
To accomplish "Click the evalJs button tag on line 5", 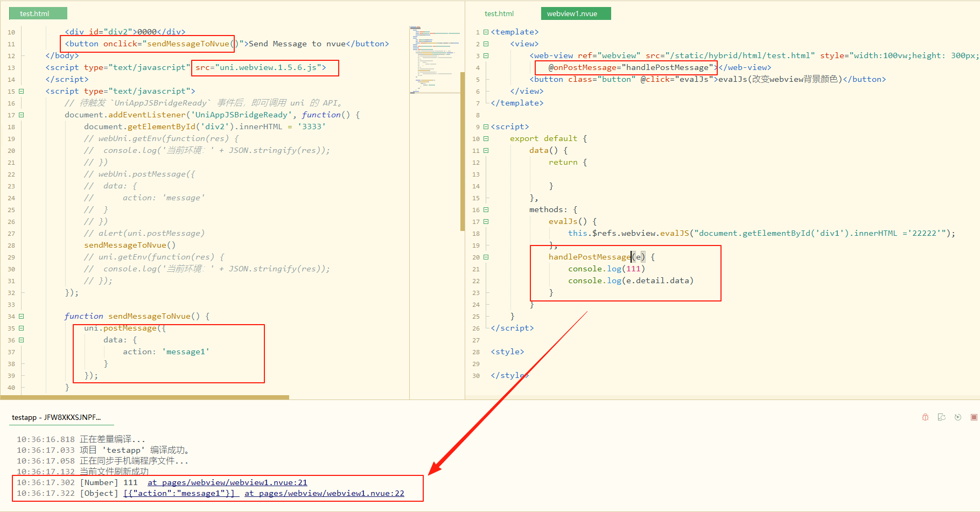I will click(x=707, y=79).
